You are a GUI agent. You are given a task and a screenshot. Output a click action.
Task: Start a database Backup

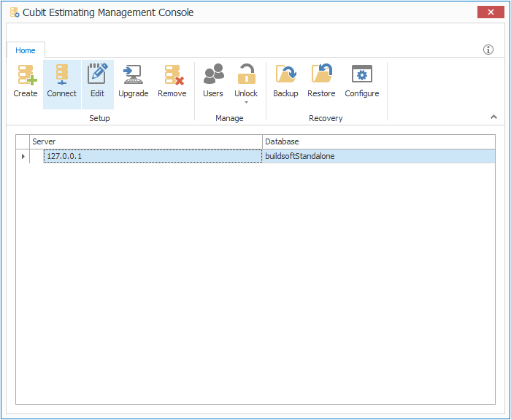(x=285, y=75)
